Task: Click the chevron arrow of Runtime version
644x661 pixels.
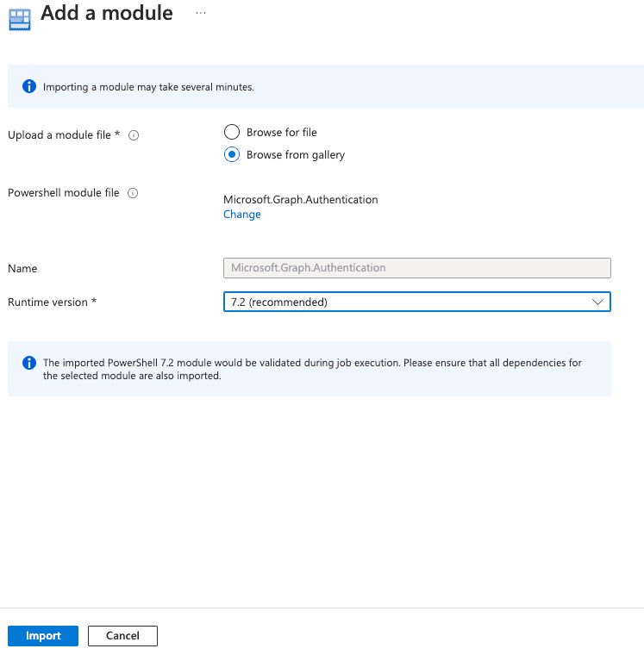Action: tap(597, 302)
